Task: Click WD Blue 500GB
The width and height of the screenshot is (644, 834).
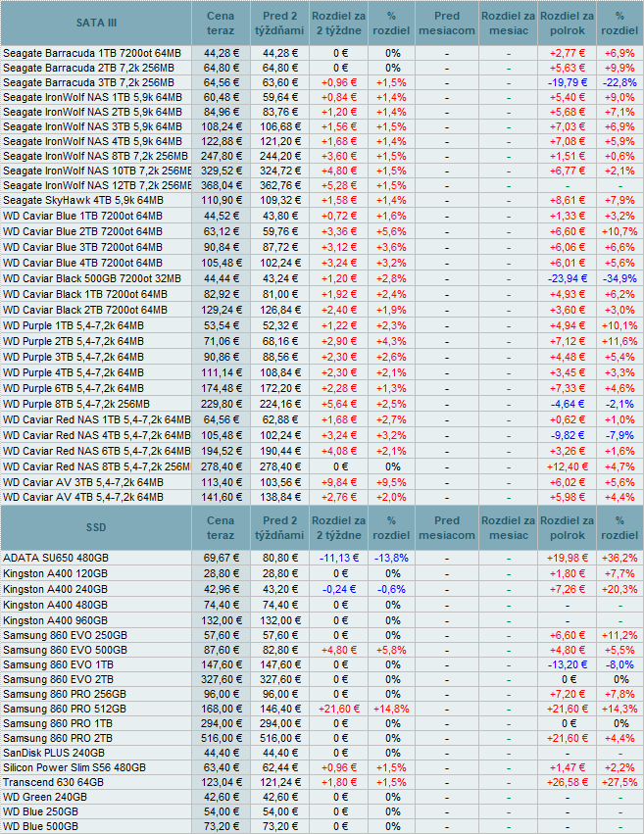Action: coord(40,827)
